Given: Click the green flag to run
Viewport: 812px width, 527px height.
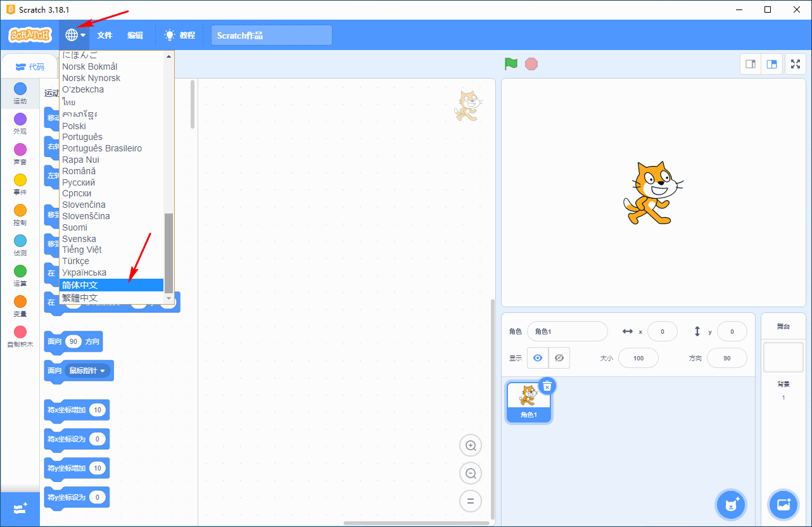Looking at the screenshot, I should (511, 64).
